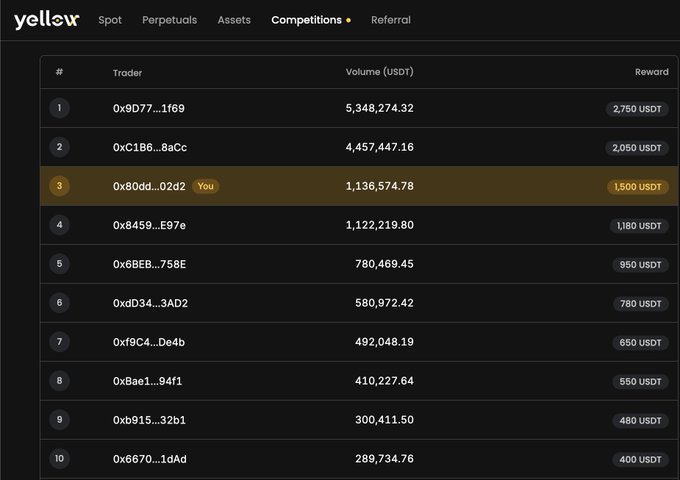Image resolution: width=680 pixels, height=480 pixels.
Task: Select trader address 0xb915...32b1
Action: (x=149, y=420)
